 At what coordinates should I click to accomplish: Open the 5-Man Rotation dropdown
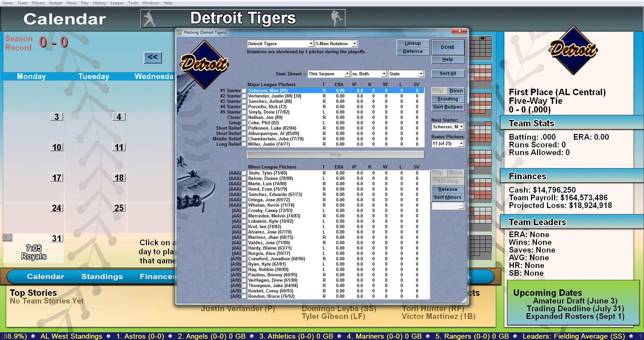click(x=355, y=43)
